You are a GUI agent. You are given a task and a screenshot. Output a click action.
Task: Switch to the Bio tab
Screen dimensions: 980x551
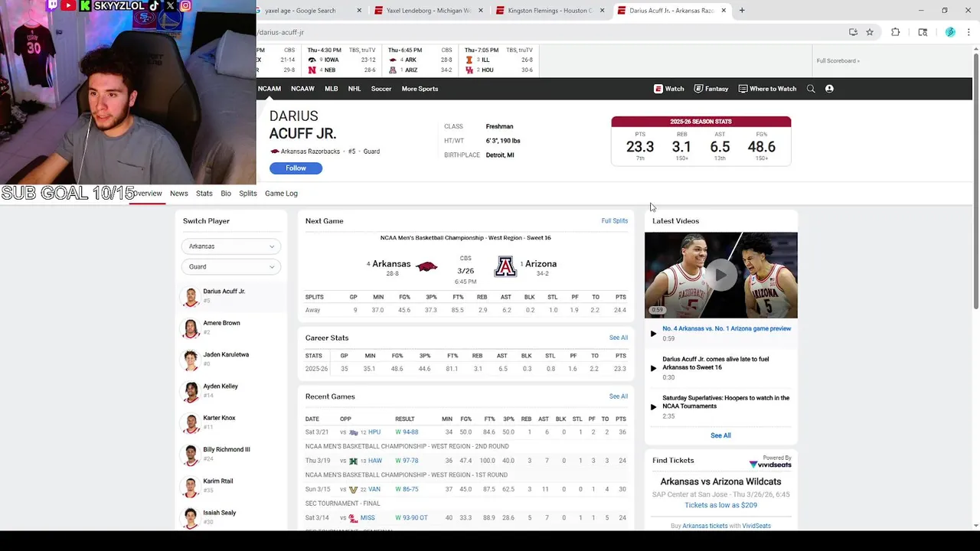pos(226,194)
